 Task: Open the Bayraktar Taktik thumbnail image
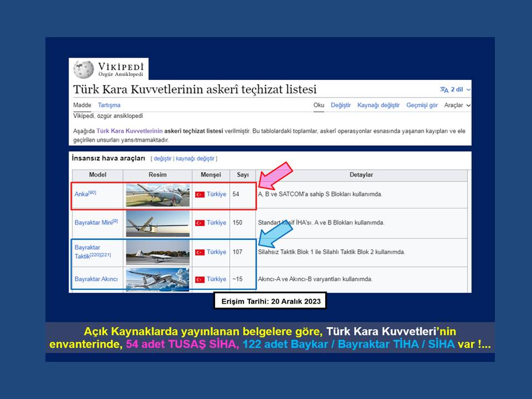pyautogui.click(x=158, y=253)
